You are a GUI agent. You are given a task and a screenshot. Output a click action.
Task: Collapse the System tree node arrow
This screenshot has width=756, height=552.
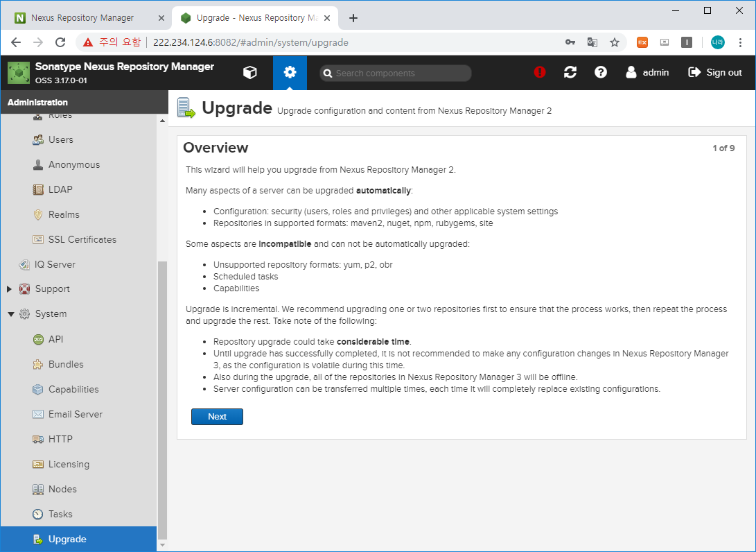click(10, 314)
